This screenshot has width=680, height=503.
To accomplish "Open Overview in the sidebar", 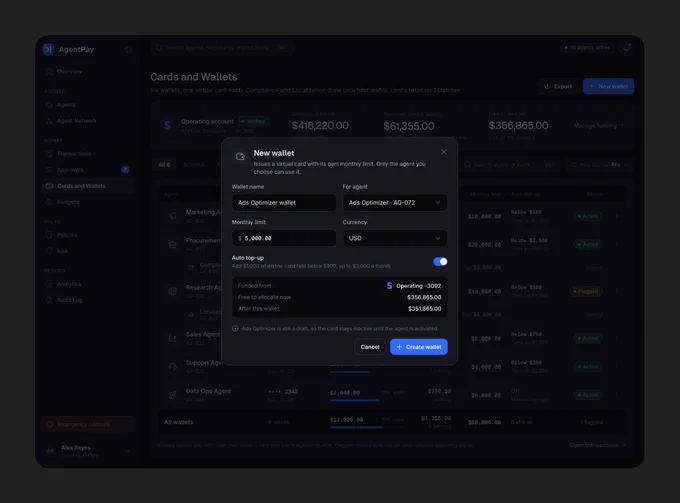I will [87, 72].
